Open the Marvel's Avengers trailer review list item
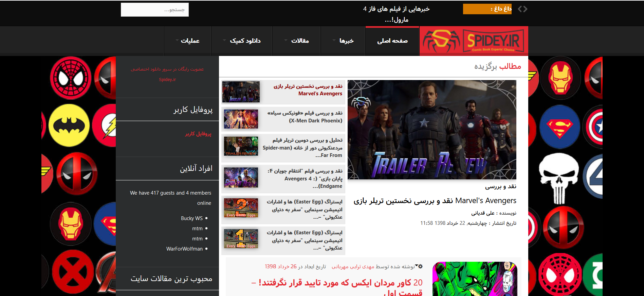 click(x=308, y=90)
